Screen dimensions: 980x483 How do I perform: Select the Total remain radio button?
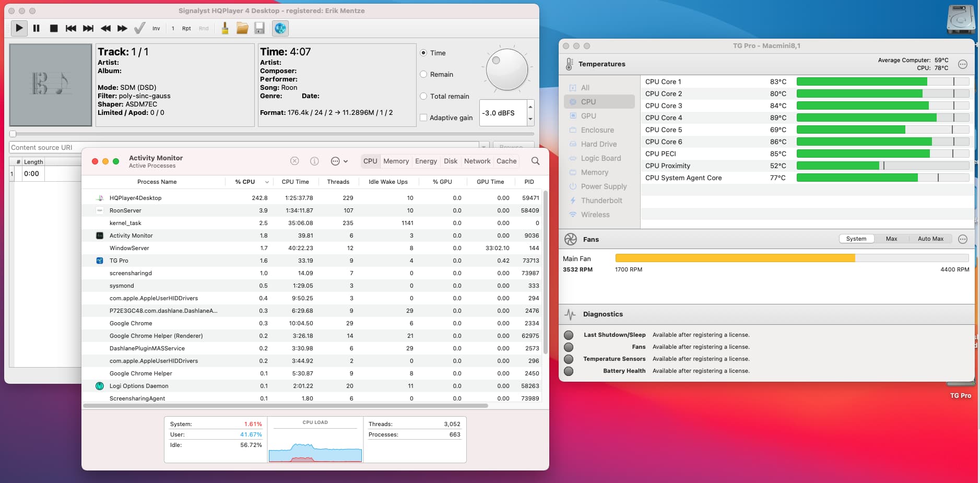coord(424,97)
